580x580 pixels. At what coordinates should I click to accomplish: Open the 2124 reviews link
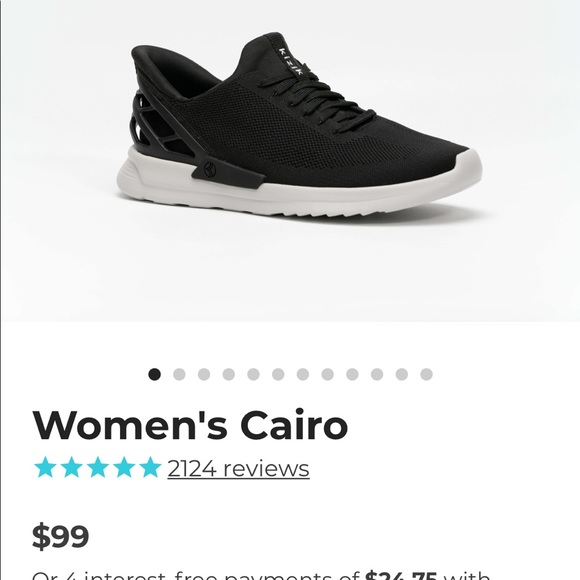(238, 468)
